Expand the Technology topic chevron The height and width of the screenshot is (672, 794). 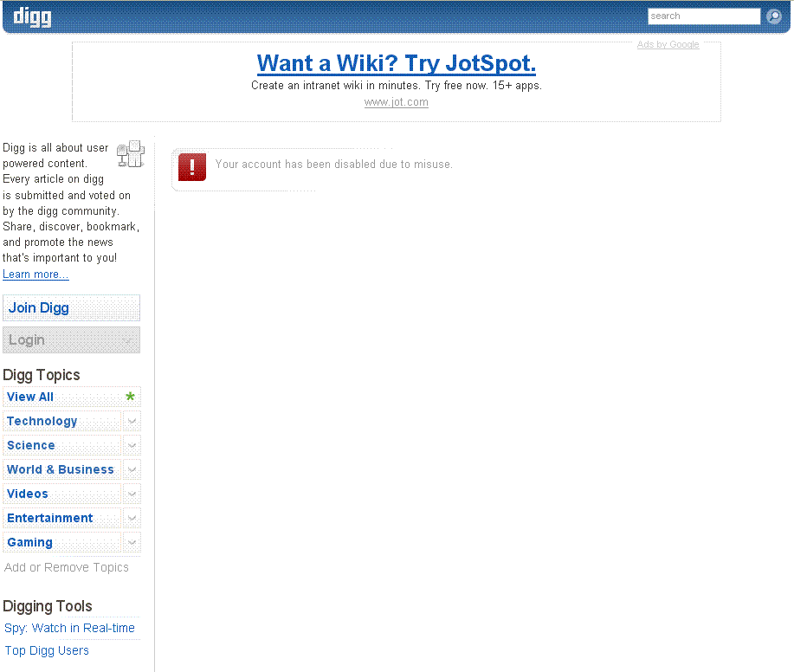coord(132,422)
